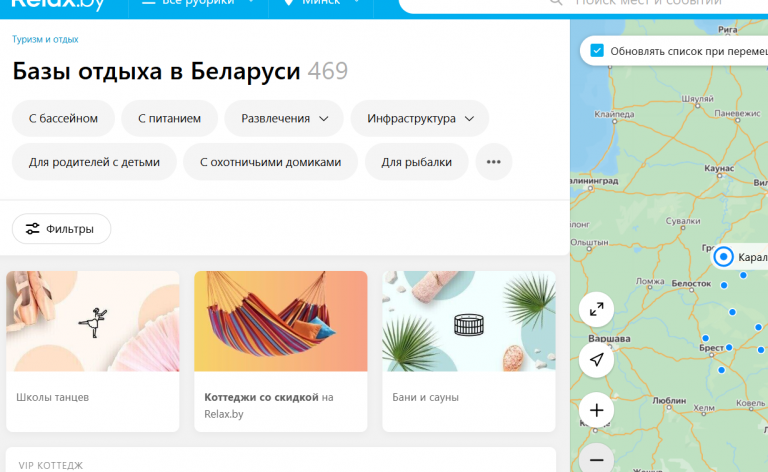Open the Минск city selector
This screenshot has height=472, width=768.
coord(321,3)
